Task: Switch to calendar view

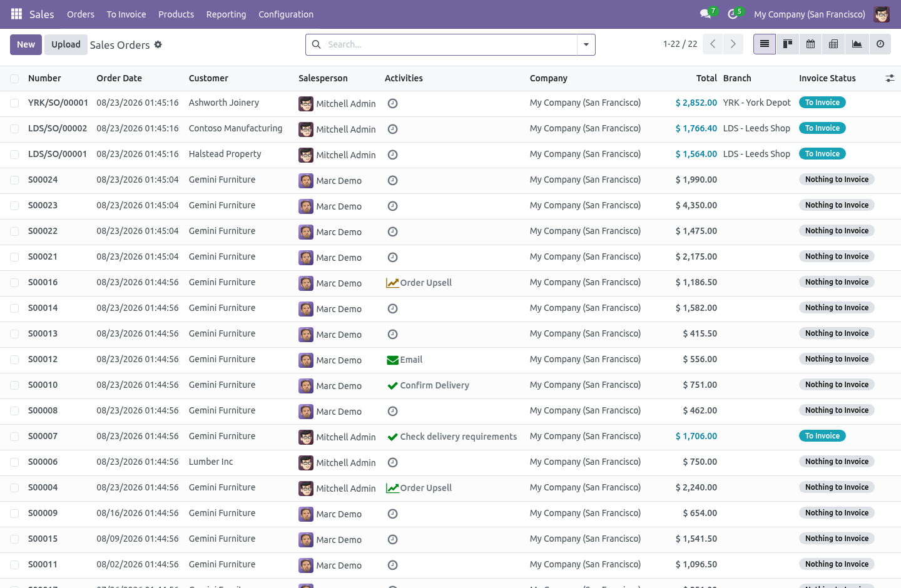Action: pyautogui.click(x=811, y=44)
